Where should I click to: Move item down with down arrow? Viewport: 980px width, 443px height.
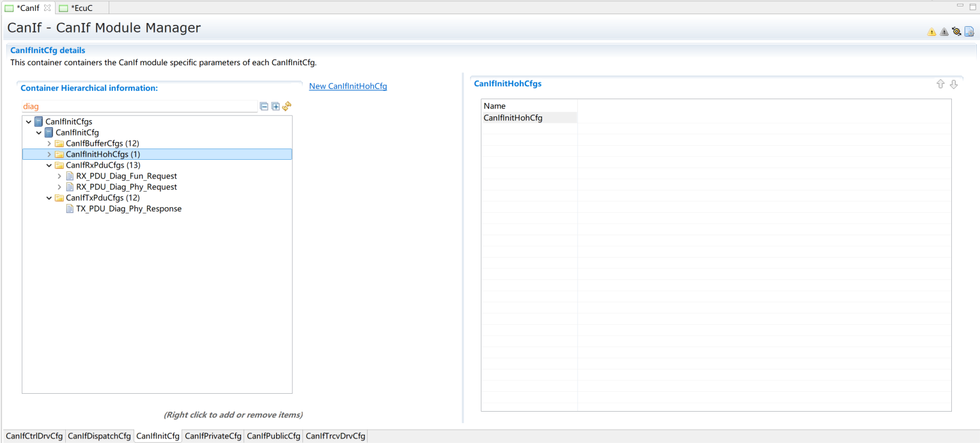[x=954, y=84]
